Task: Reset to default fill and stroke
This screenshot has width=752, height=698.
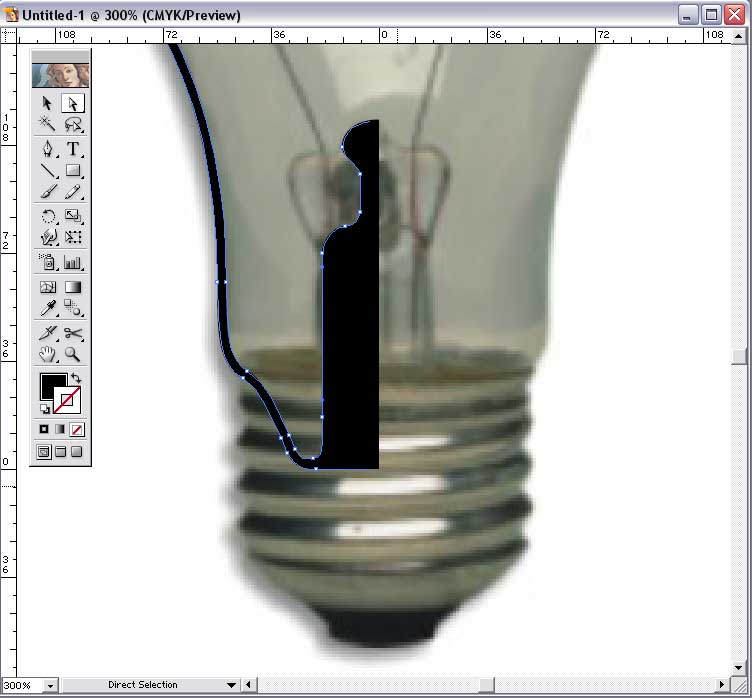Action: pos(45,409)
